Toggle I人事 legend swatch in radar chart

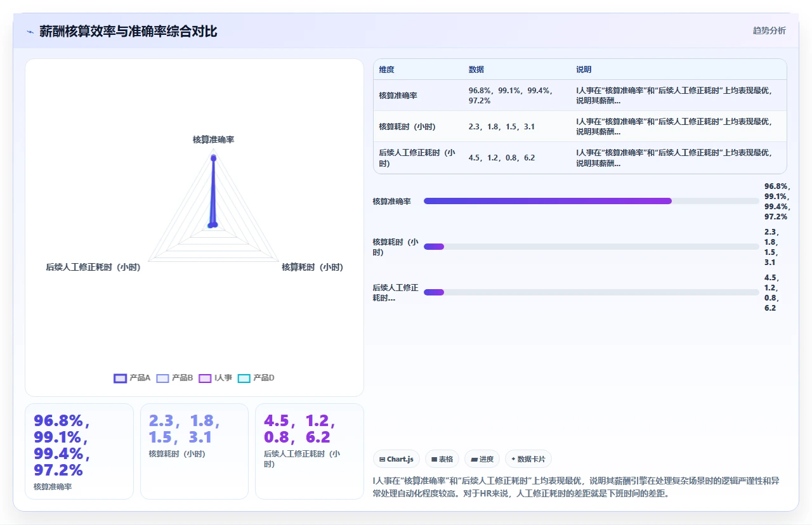[205, 378]
